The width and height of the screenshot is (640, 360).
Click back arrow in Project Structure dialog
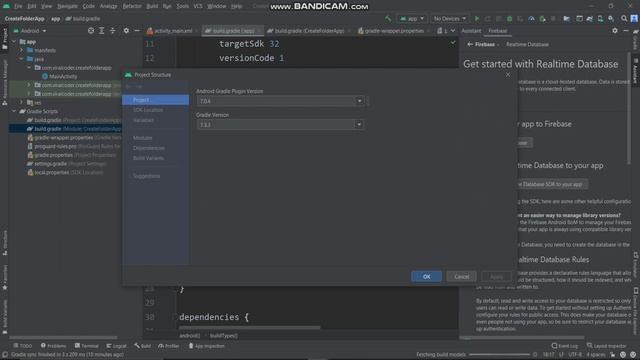128,87
